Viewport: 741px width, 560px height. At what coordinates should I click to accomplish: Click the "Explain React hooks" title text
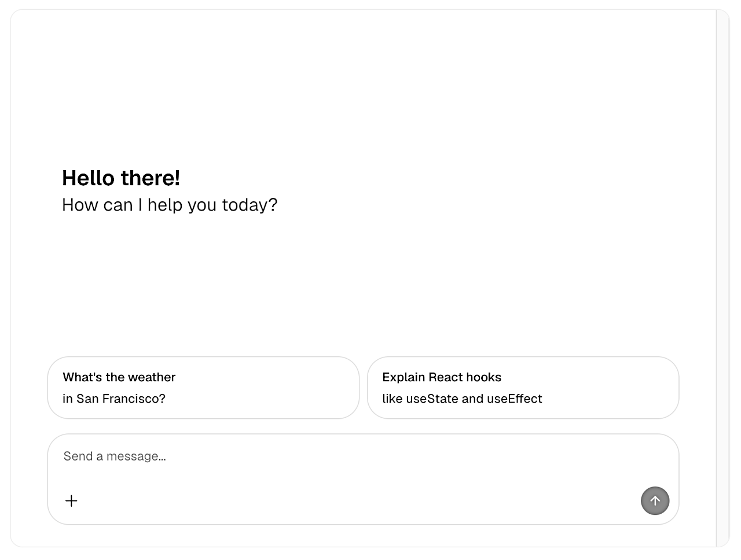pos(442,377)
